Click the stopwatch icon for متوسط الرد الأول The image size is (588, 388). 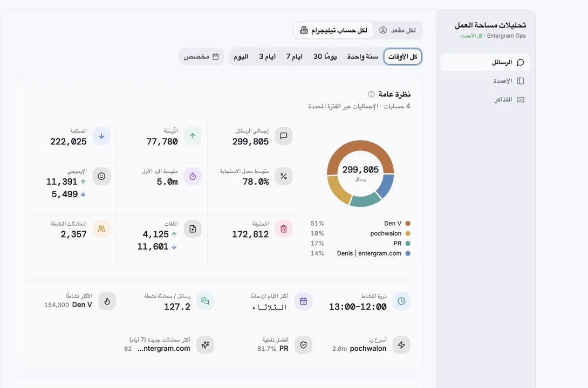click(193, 176)
